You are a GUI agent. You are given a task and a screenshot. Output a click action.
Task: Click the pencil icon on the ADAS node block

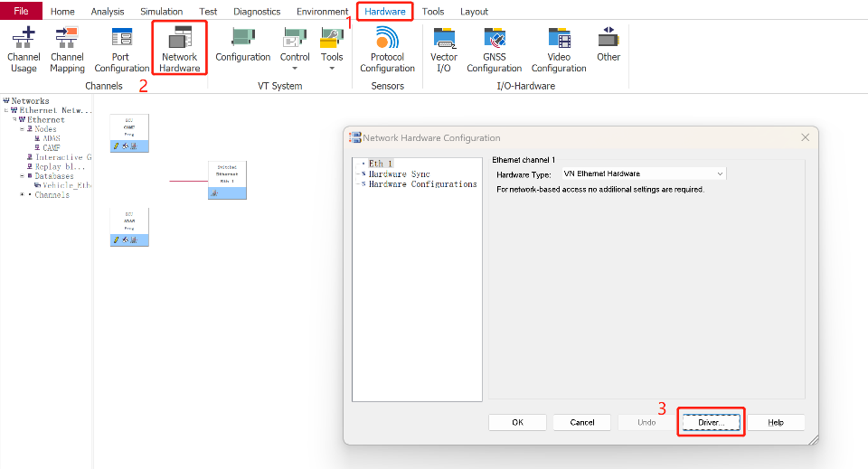point(117,240)
